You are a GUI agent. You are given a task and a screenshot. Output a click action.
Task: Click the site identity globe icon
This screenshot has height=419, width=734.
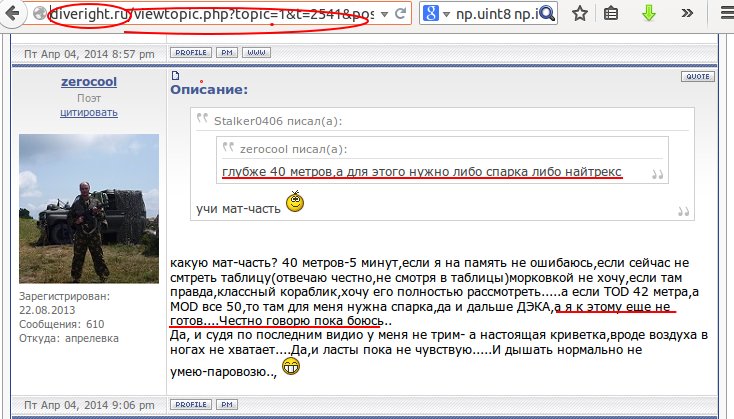point(41,14)
